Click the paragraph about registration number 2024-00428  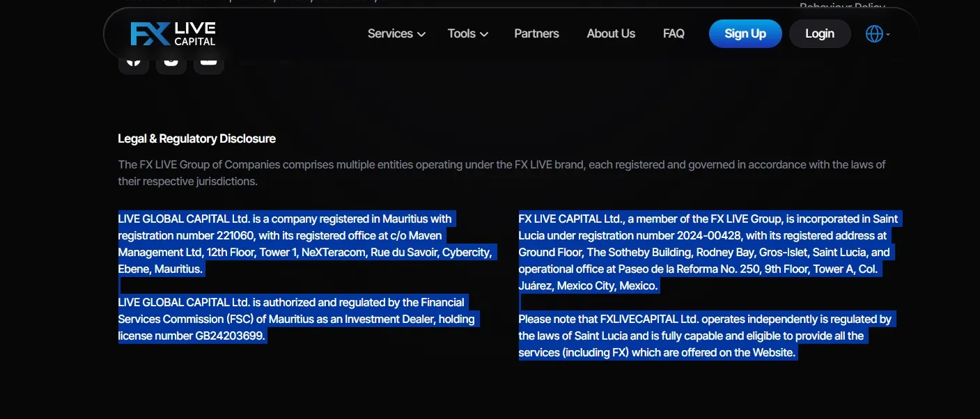click(x=710, y=252)
